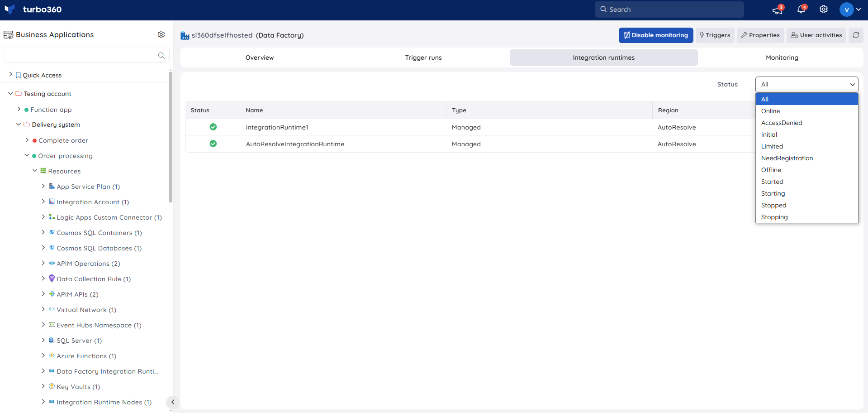Click the Logic Apps Custom Connector icon

[x=52, y=217]
